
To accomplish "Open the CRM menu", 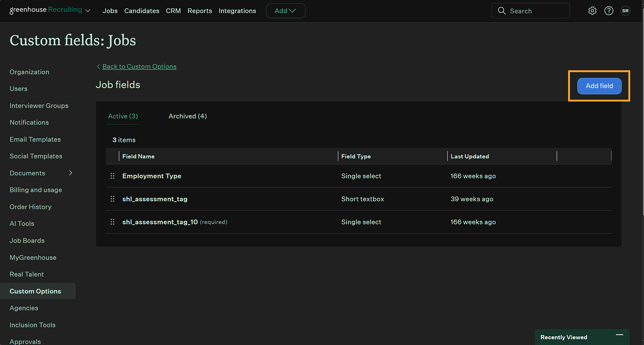I will pos(173,11).
